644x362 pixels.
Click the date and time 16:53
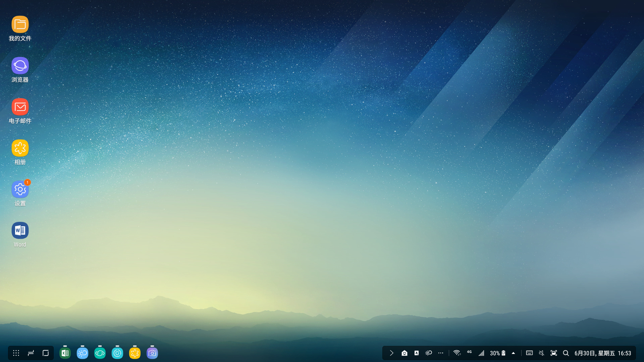[x=602, y=353]
